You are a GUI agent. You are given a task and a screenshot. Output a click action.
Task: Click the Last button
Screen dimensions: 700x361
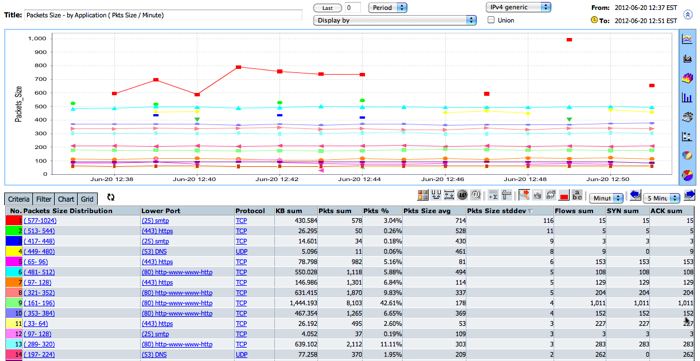(x=328, y=8)
